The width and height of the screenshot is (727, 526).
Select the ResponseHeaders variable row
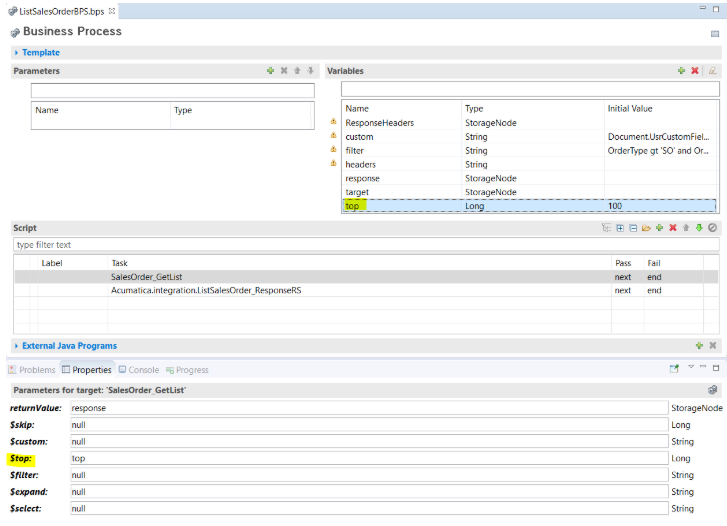(529, 122)
